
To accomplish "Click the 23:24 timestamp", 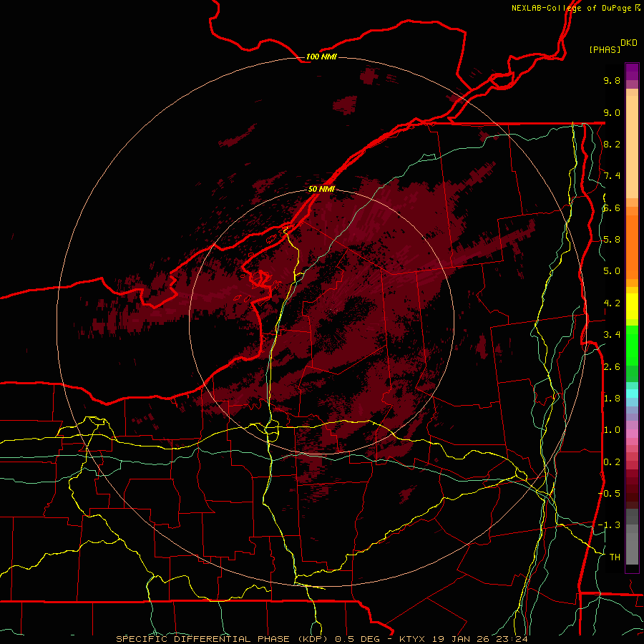I will pos(513,639).
